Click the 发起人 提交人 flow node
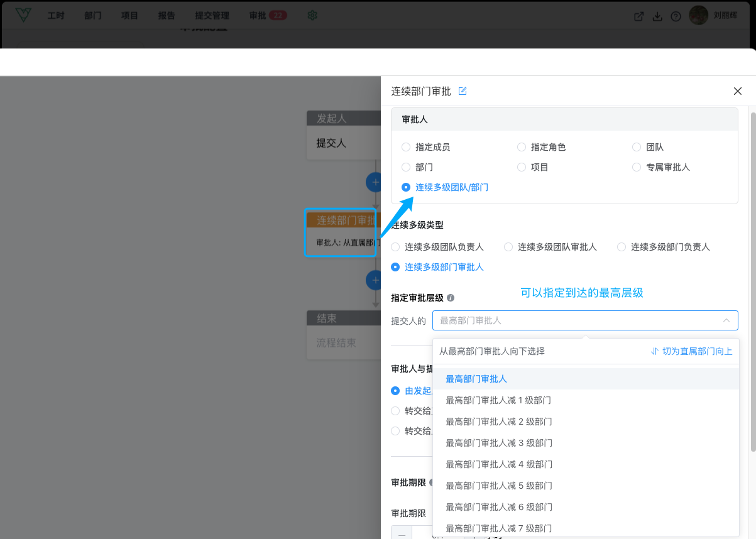This screenshot has height=539, width=756. tap(343, 135)
